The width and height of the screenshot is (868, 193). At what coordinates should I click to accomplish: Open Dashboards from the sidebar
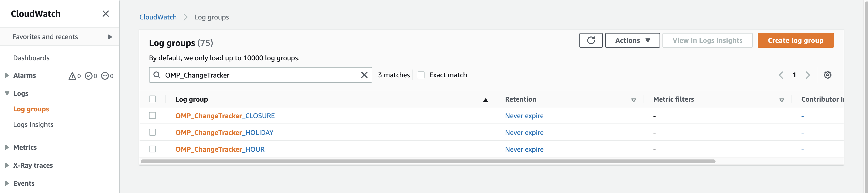31,58
